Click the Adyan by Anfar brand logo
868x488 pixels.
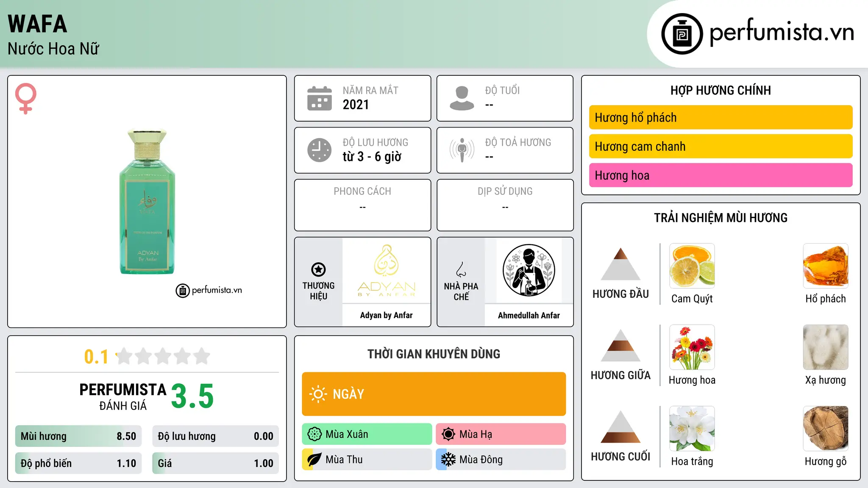pyautogui.click(x=387, y=271)
